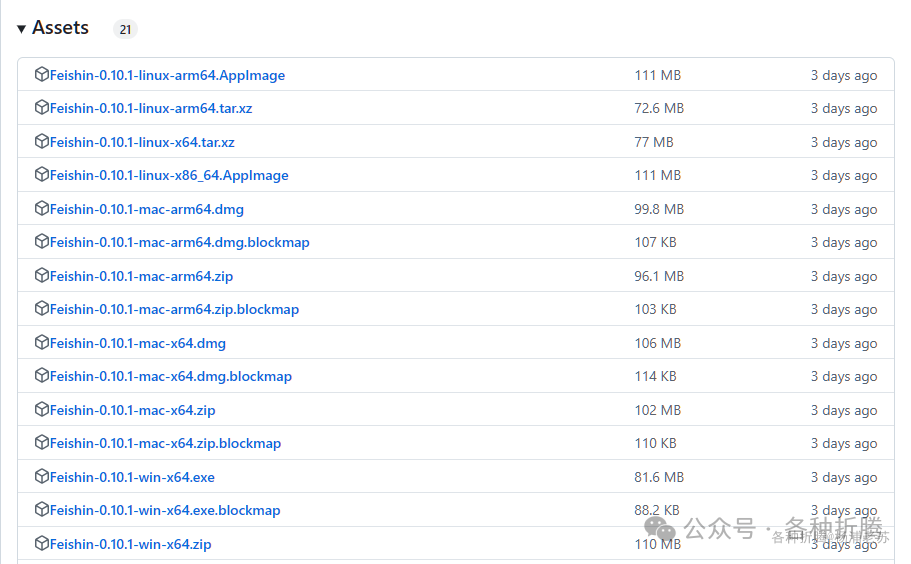The height and width of the screenshot is (564, 911).
Task: Download Feishin-0.10.1-win-x64.zip
Action: coord(131,544)
